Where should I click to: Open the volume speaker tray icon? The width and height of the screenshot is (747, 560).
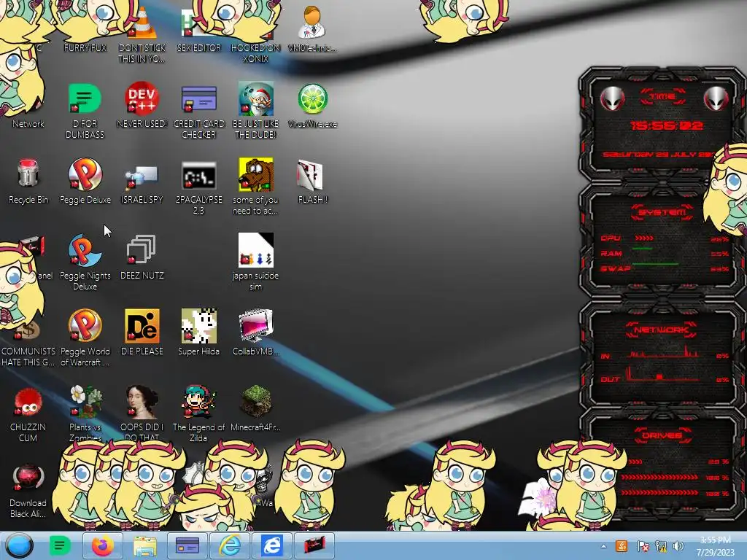[678, 546]
